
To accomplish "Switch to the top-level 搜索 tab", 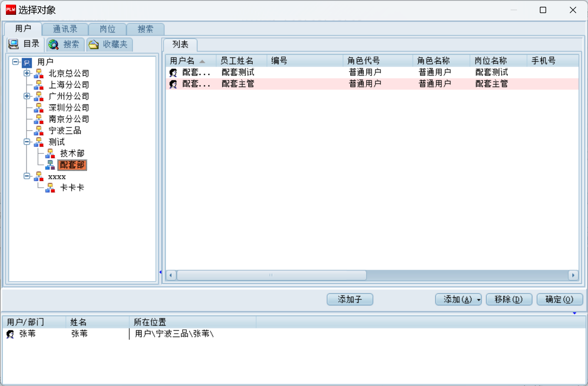I will (145, 29).
